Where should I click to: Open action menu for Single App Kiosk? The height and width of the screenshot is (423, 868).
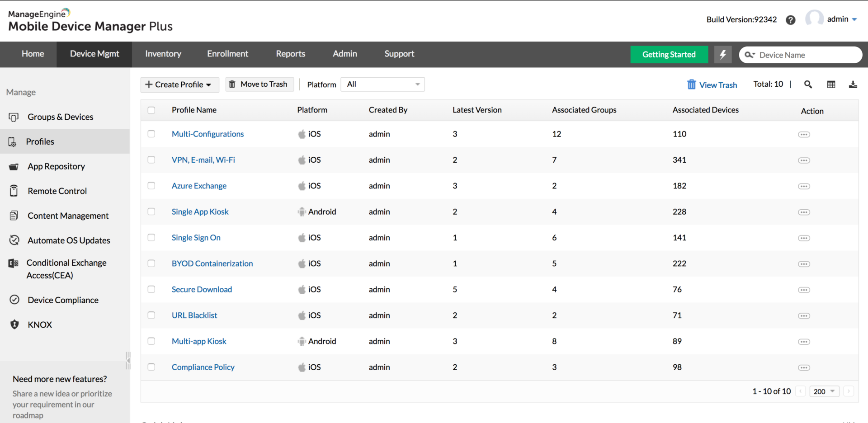pyautogui.click(x=804, y=212)
